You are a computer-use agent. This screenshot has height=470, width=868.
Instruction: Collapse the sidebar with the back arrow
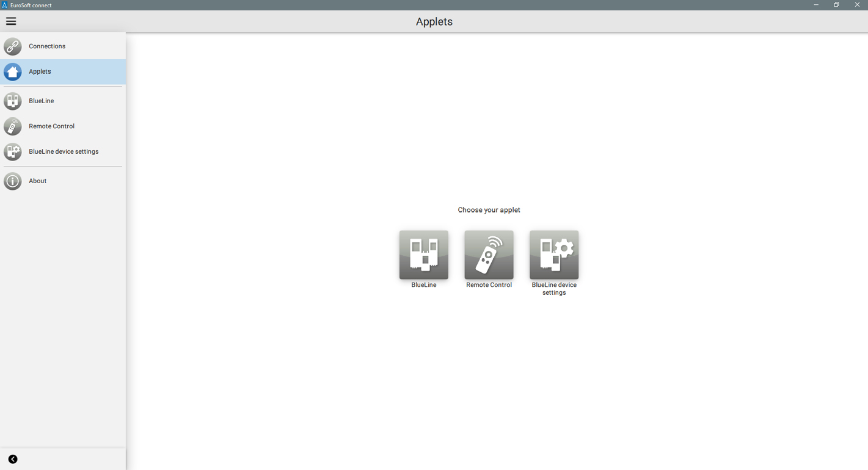(x=13, y=459)
